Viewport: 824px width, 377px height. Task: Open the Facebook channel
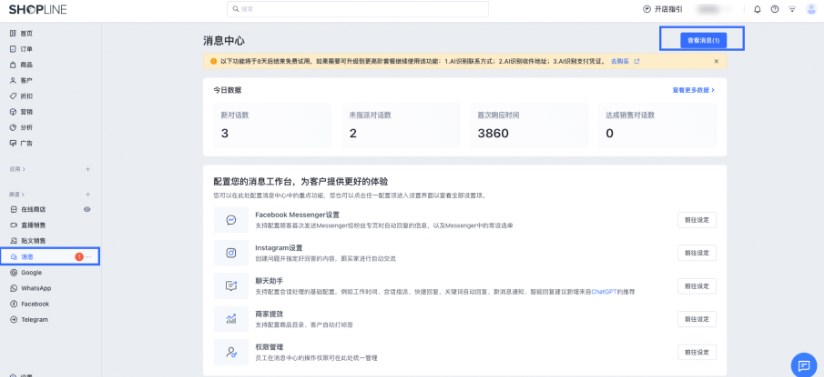(x=30, y=304)
